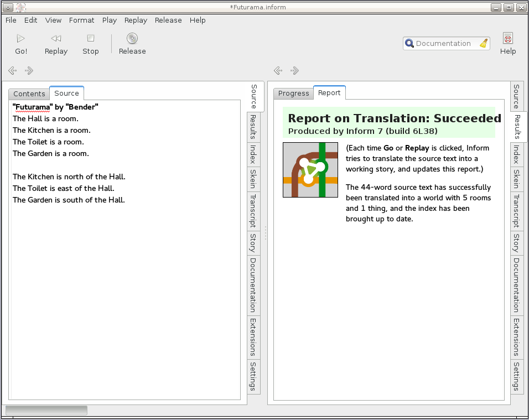Screen dimensions: 529x420
Task: Click the Release disc icon
Action: pos(132,39)
